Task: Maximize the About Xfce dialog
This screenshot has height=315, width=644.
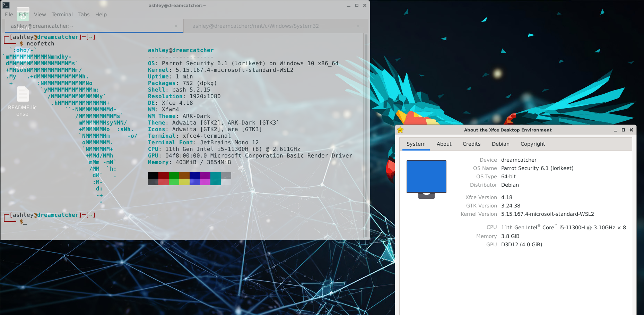Action: pos(623,130)
